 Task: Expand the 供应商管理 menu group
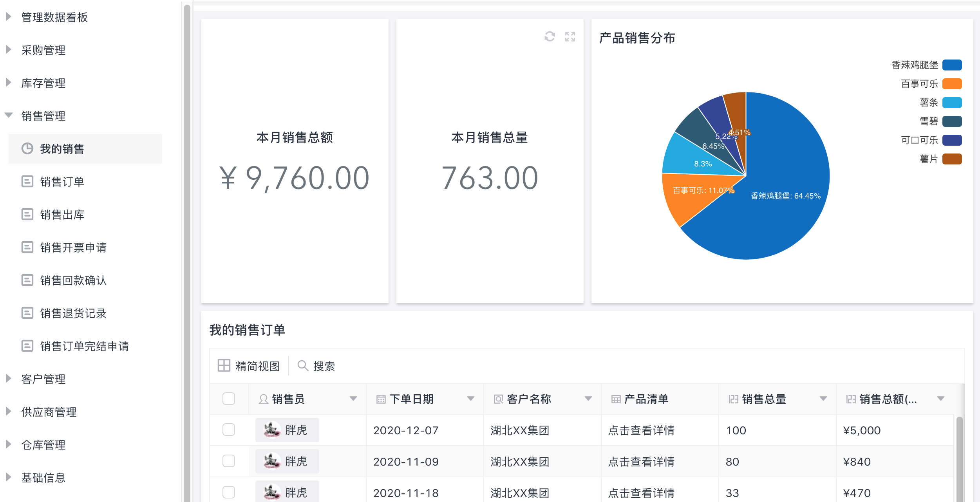coord(8,412)
